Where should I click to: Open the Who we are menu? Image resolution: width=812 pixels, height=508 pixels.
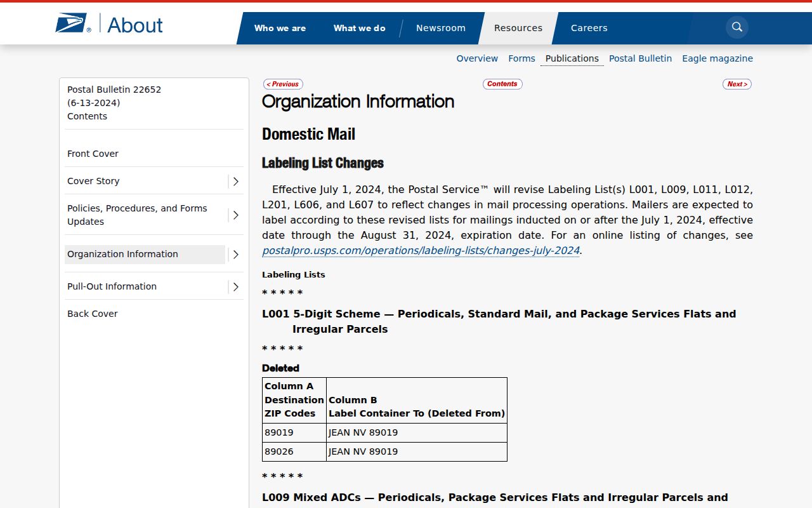tap(280, 28)
